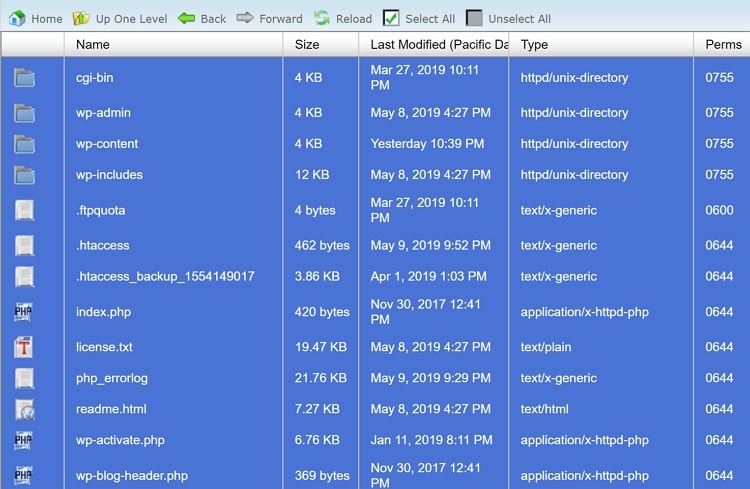Image resolution: width=750 pixels, height=489 pixels.
Task: Click the cgi-bin folder icon
Action: click(24, 78)
